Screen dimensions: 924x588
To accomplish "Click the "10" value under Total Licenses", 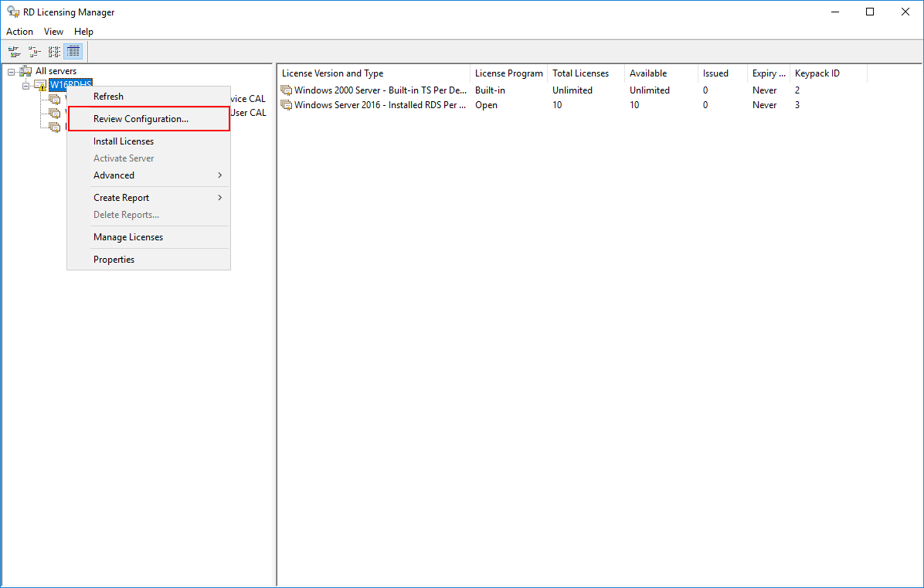I will pos(557,105).
